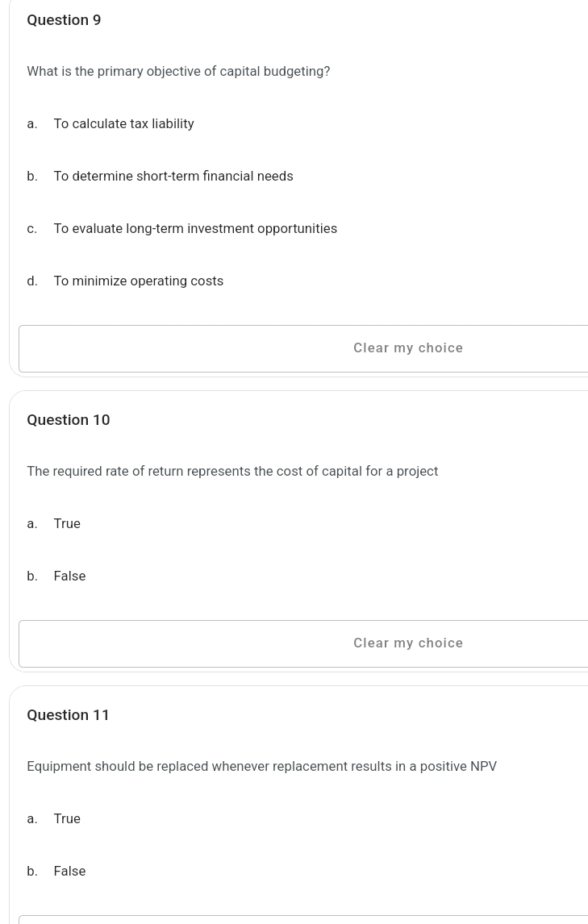
Task: Clear my choice for Question 11
Action: (x=408, y=920)
